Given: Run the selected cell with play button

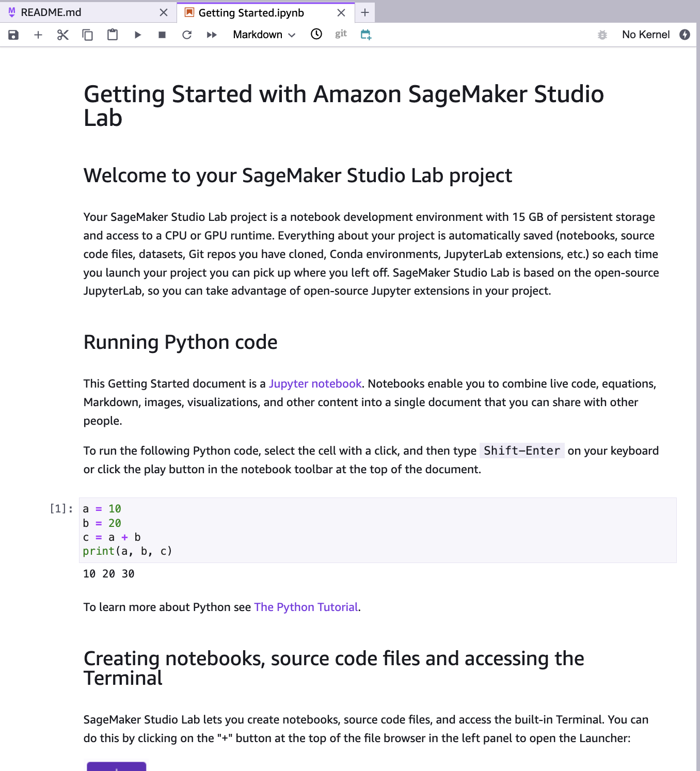Looking at the screenshot, I should tap(137, 35).
